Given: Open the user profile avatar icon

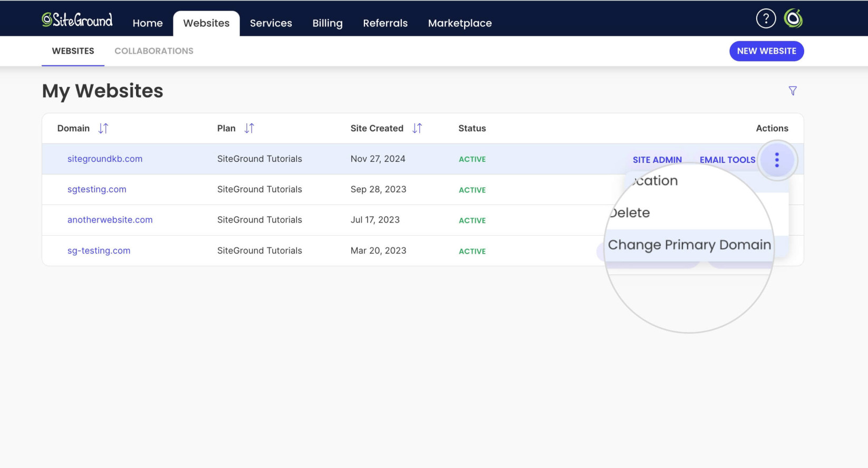Looking at the screenshot, I should coord(793,18).
